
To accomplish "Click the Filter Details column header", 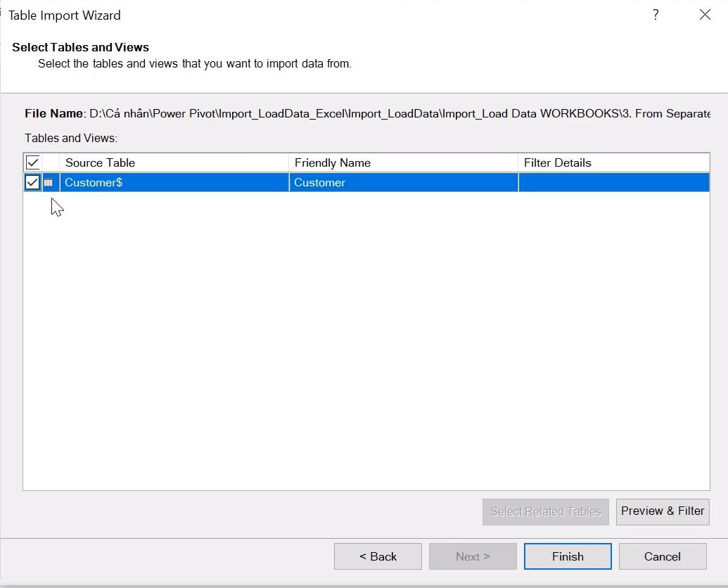I will pyautogui.click(x=557, y=162).
